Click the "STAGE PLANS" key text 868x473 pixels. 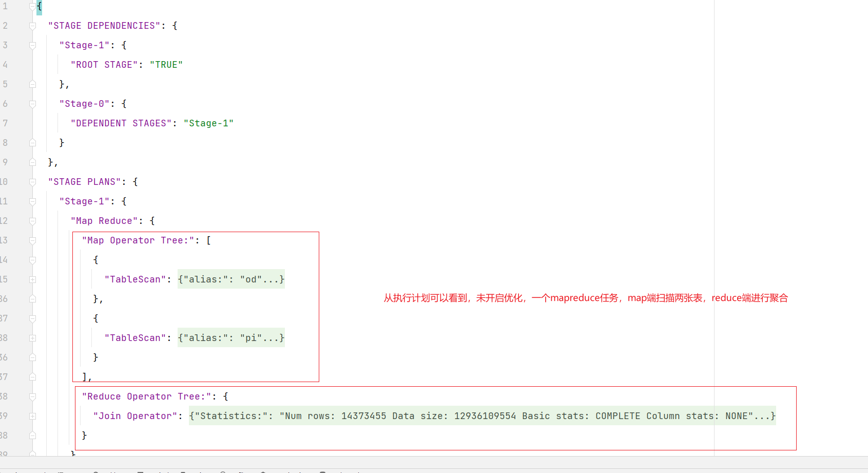click(85, 182)
